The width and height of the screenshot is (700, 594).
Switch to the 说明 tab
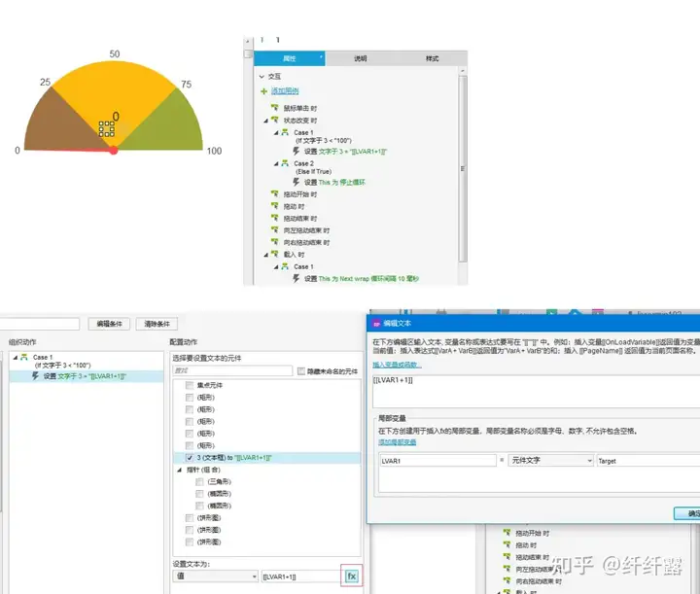(x=361, y=58)
